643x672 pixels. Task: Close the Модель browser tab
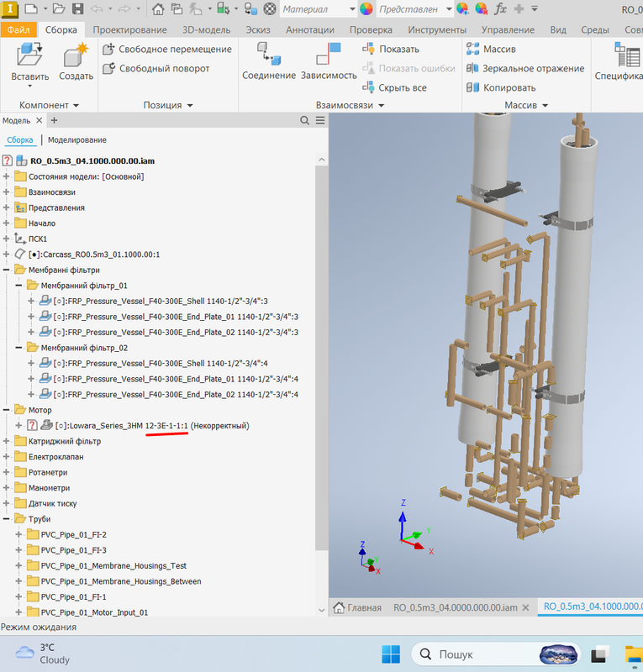39,120
